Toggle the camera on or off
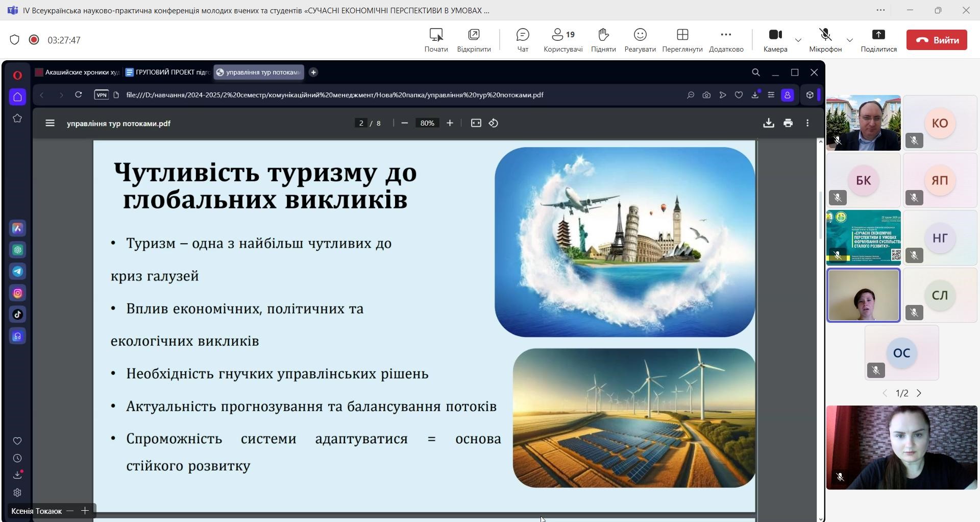Image resolution: width=980 pixels, height=522 pixels. tap(775, 40)
